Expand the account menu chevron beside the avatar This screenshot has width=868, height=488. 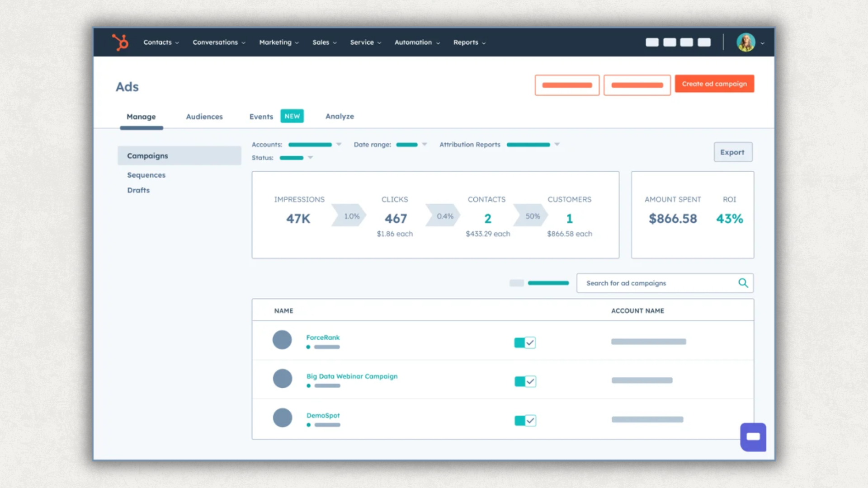pos(763,43)
